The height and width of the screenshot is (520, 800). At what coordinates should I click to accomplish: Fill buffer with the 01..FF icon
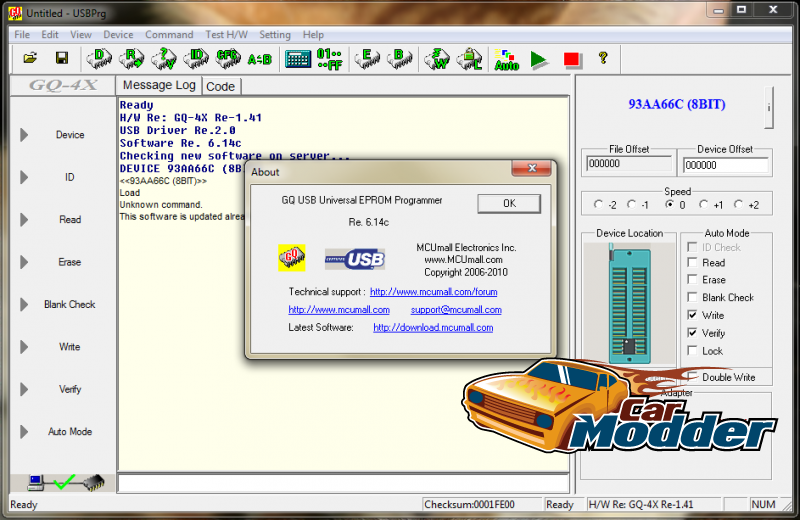[x=330, y=59]
